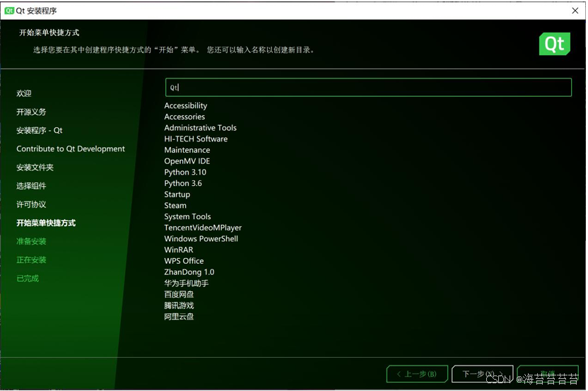588x391 pixels.
Task: Choose the Windows PowerShell folder
Action: [x=201, y=239]
